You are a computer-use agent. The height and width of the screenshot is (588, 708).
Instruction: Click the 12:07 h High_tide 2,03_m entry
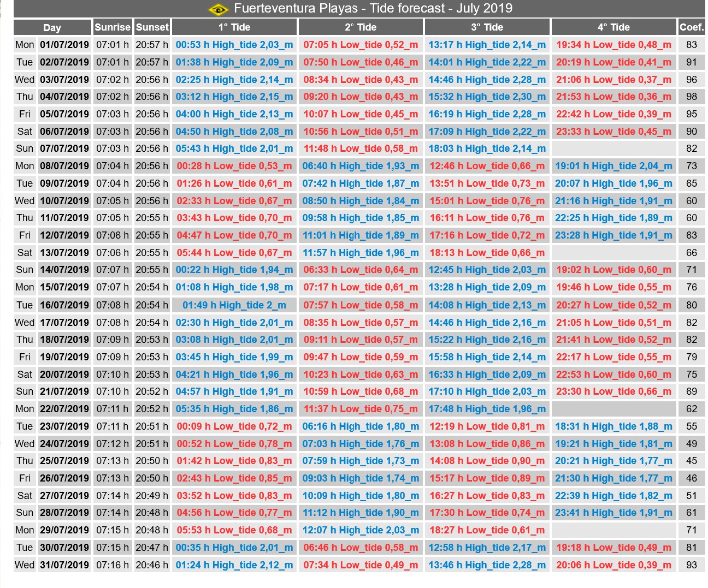(x=361, y=530)
